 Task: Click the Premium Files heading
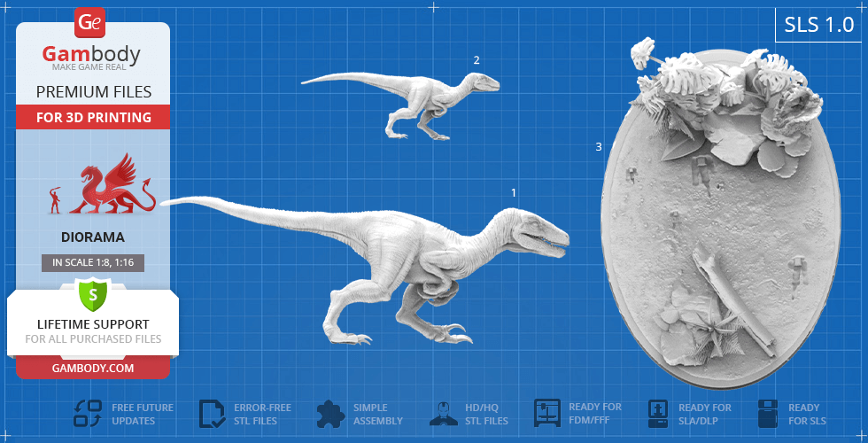[93, 92]
